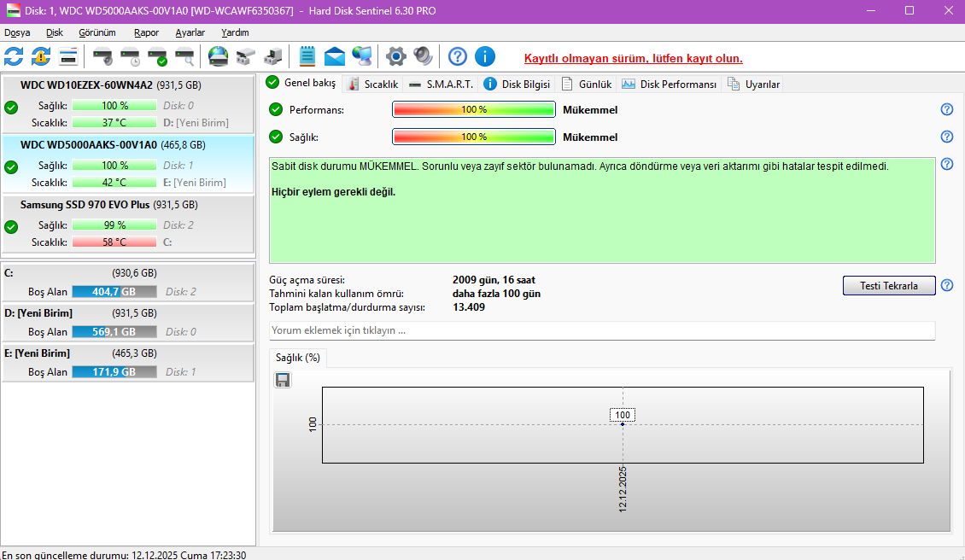965x560 pixels.
Task: Click the blue envelope email icon
Action: (x=334, y=56)
